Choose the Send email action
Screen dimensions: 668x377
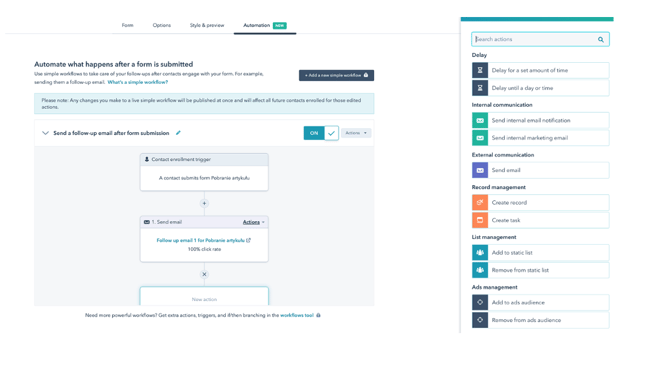point(540,170)
